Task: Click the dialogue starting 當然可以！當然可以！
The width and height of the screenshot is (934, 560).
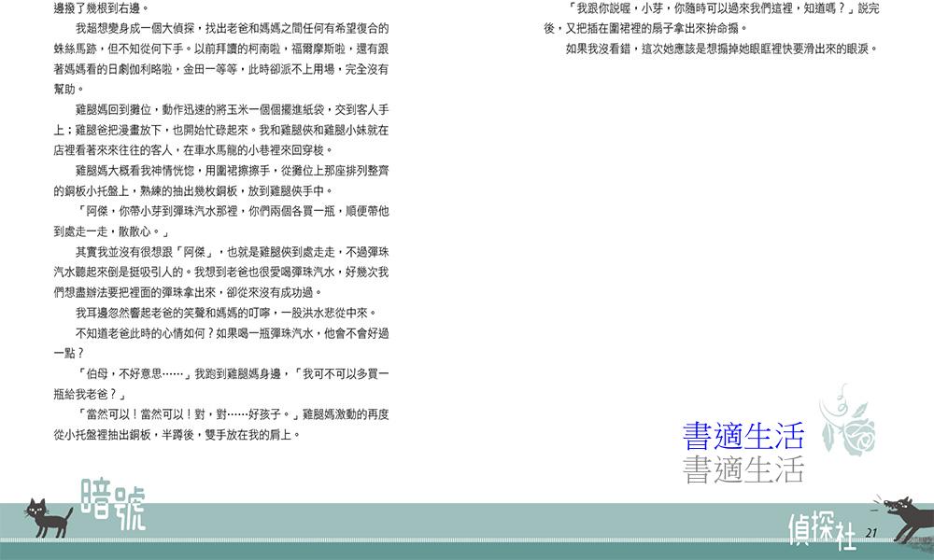Action: pyautogui.click(x=221, y=424)
